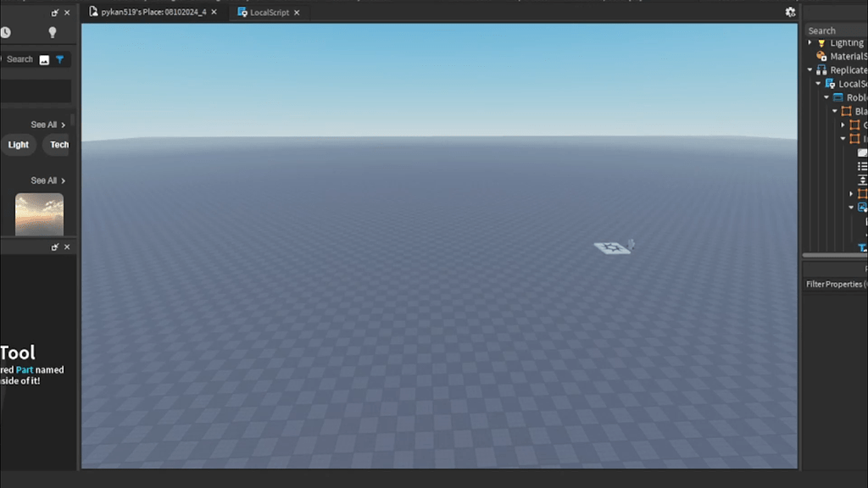Collapse the ReplicatedStorage tree entry
868x488 pixels.
(810, 69)
